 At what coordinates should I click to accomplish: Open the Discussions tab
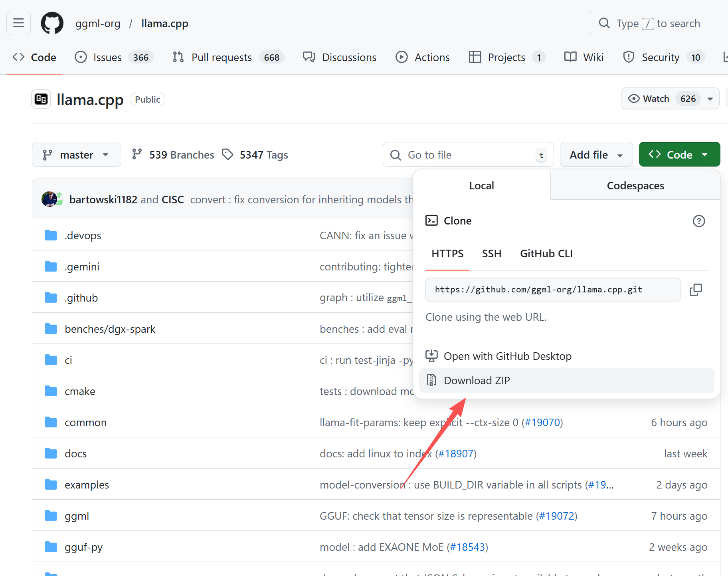[x=340, y=58]
